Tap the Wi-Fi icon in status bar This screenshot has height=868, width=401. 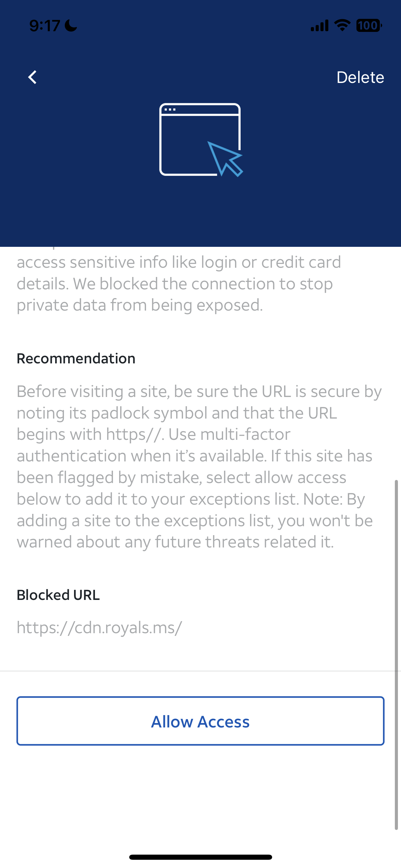click(342, 25)
